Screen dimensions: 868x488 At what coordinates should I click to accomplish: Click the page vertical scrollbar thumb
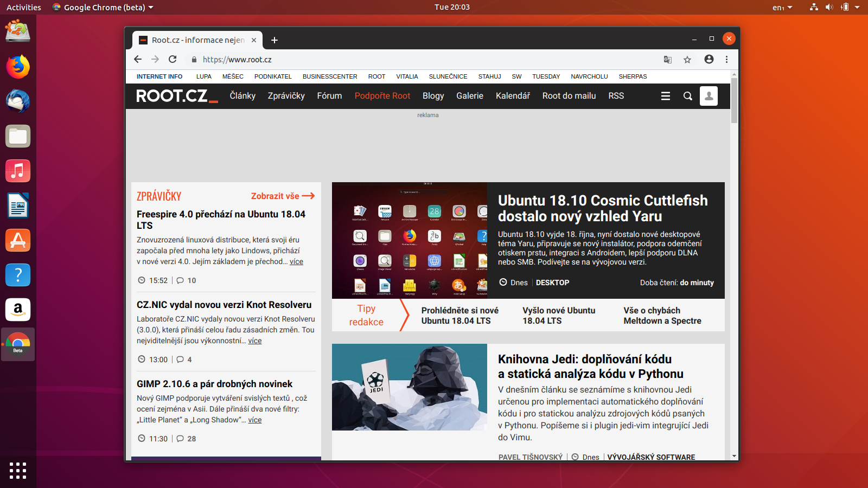(734, 100)
